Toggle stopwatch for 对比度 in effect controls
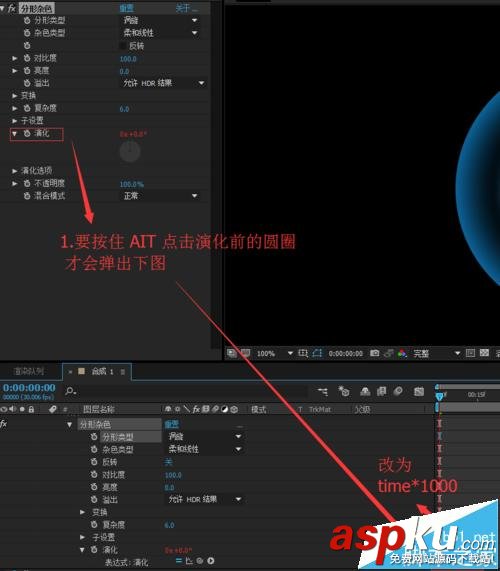 pos(27,58)
